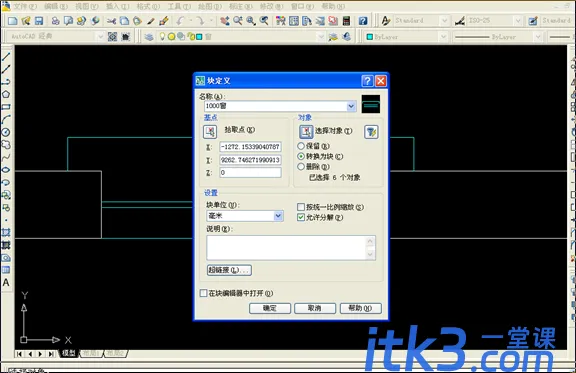Click the Open file icon

26,21
